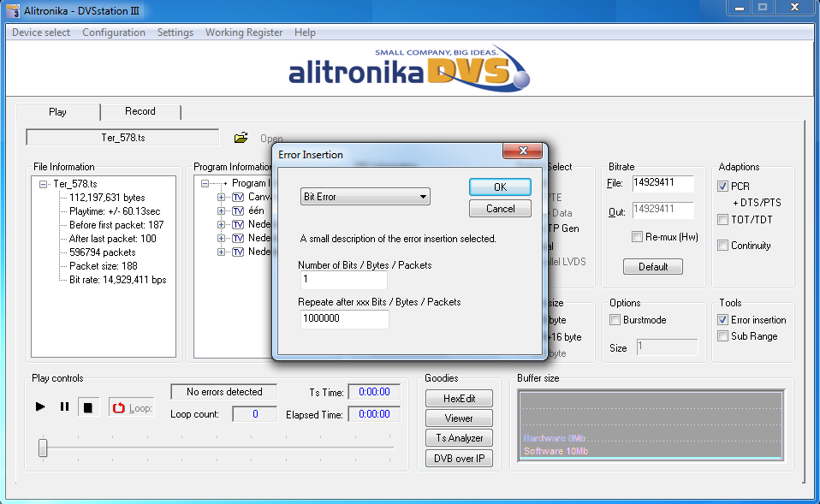Enable the Continuity checkbox
The width and height of the screenshot is (820, 504).
(722, 246)
